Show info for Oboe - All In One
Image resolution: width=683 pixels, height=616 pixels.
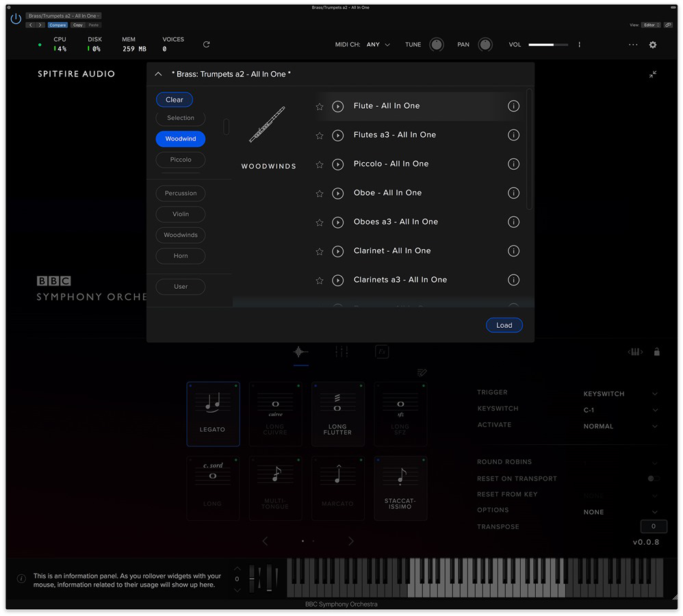pyautogui.click(x=513, y=193)
